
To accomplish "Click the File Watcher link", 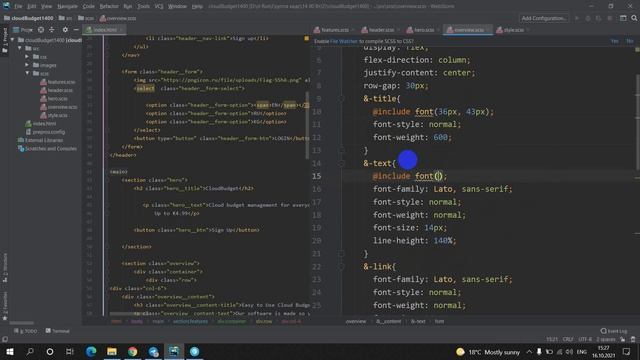I will [x=344, y=41].
